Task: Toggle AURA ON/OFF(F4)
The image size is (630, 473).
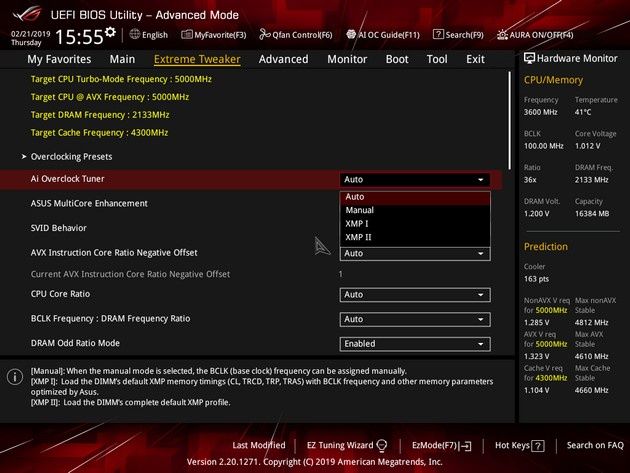Action: pyautogui.click(x=541, y=35)
